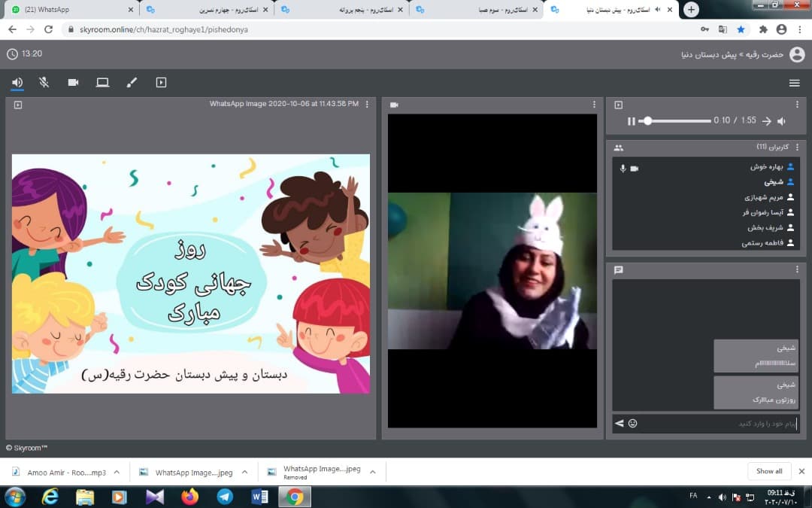Toggle the speaker audio icon in Skyroom toolbar
Viewport: 812px width, 508px height.
[17, 83]
